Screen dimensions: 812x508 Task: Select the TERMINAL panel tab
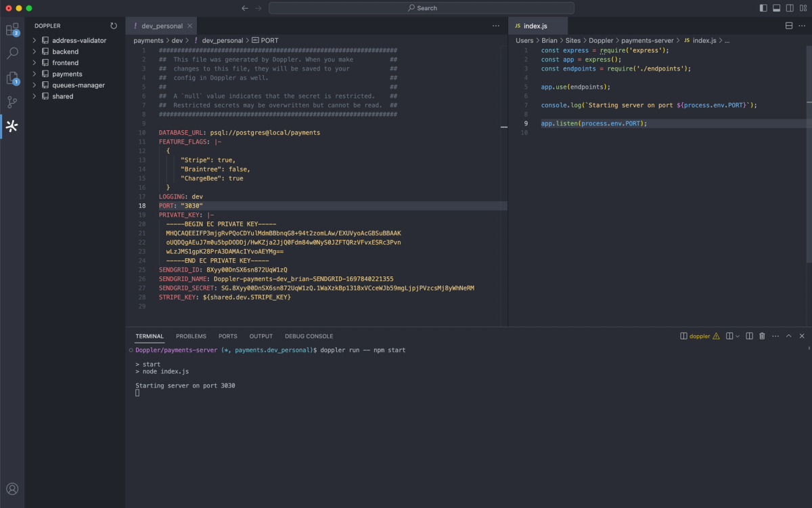pyautogui.click(x=150, y=336)
